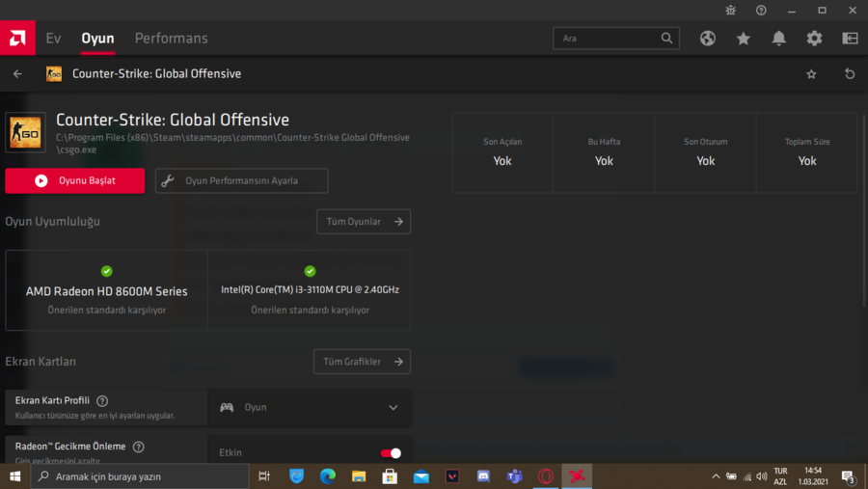Click the sidebar panel toggle icon
The image size is (868, 489).
pyautogui.click(x=850, y=39)
